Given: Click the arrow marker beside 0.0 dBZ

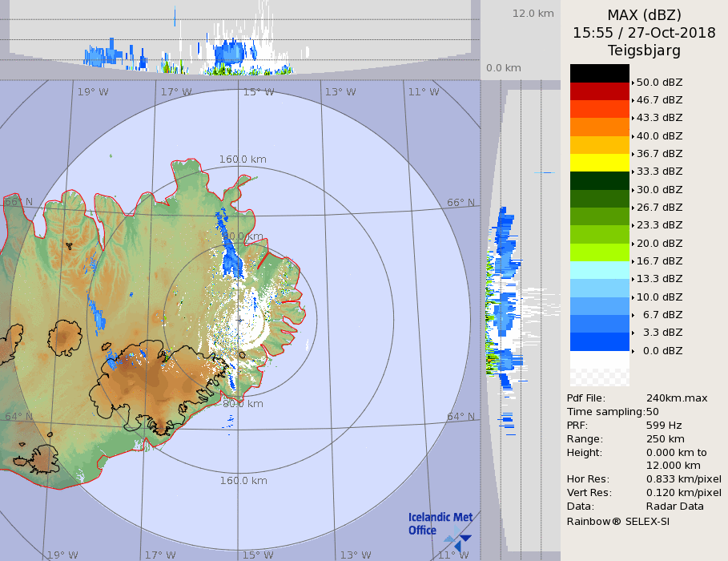Looking at the screenshot, I should point(633,351).
